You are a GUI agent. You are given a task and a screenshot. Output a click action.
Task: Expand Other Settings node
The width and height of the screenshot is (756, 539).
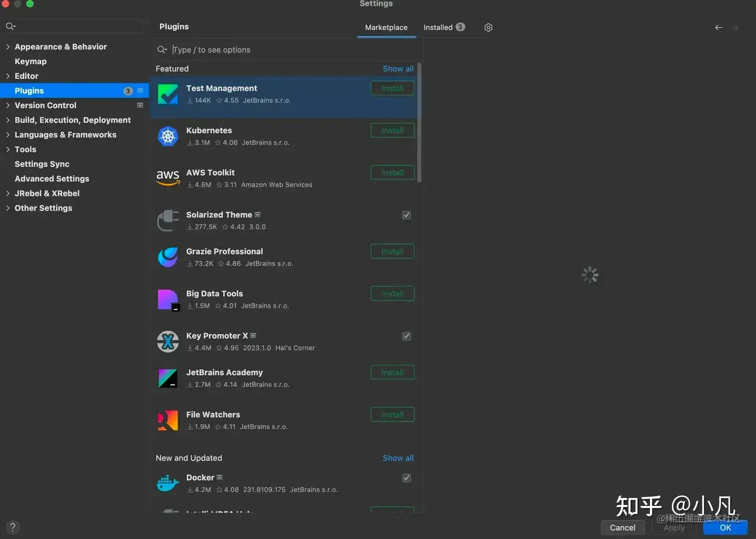pyautogui.click(x=8, y=209)
